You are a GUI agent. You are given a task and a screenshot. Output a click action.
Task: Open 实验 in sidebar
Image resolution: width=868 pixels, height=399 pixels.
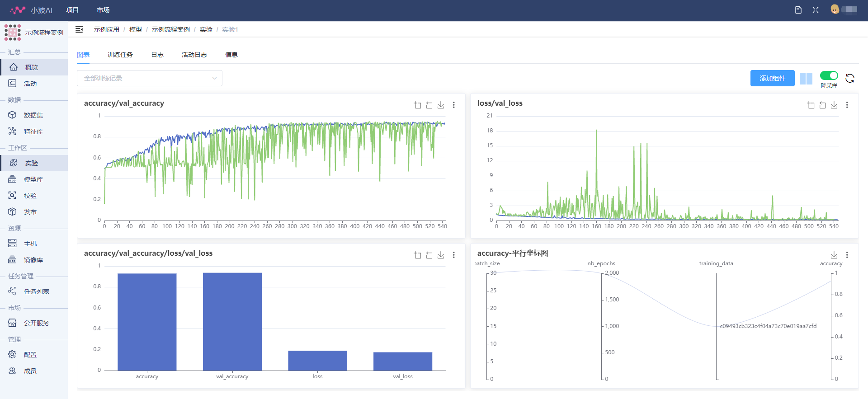click(34, 163)
